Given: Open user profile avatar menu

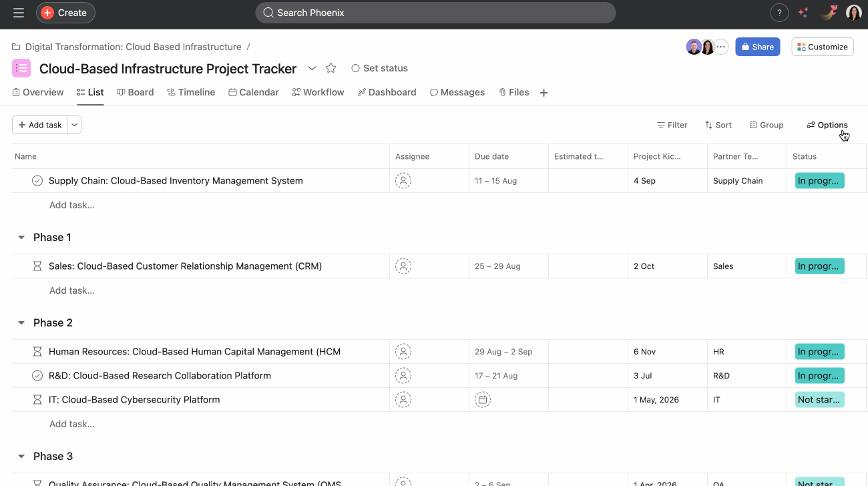Looking at the screenshot, I should point(853,13).
